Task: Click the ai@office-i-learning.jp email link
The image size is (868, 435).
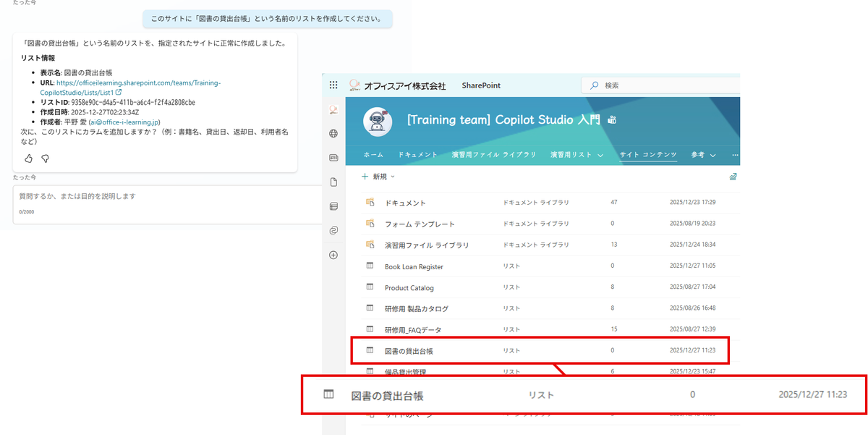Action: click(124, 122)
